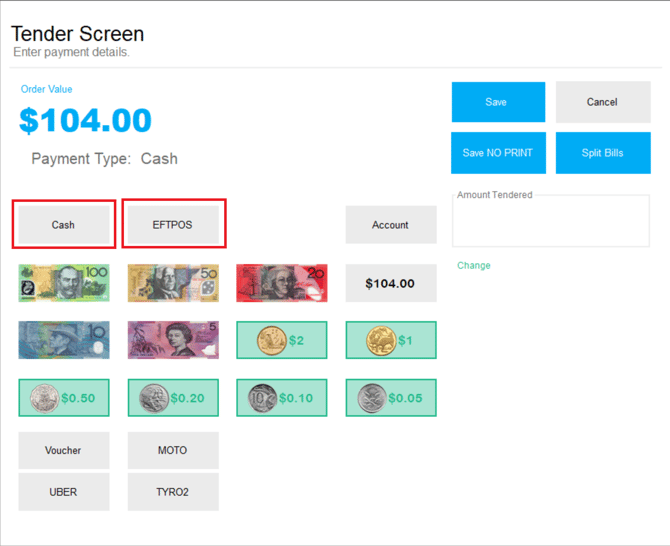Open Split Bills
The image size is (670, 546).
tap(603, 153)
